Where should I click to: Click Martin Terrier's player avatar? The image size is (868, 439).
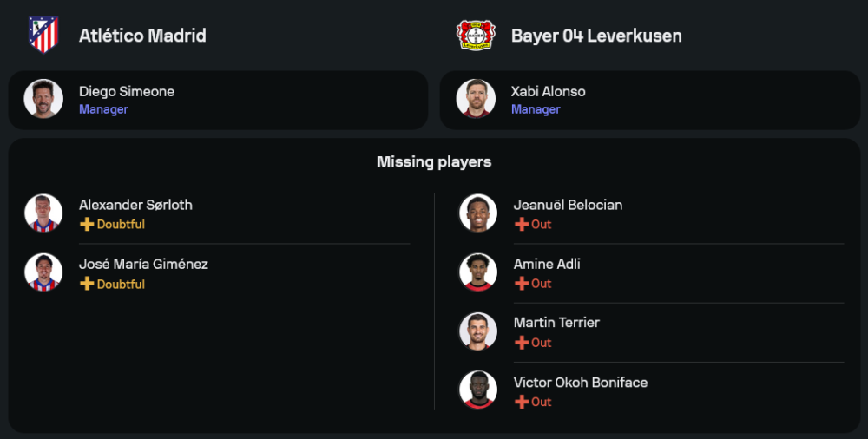478,331
